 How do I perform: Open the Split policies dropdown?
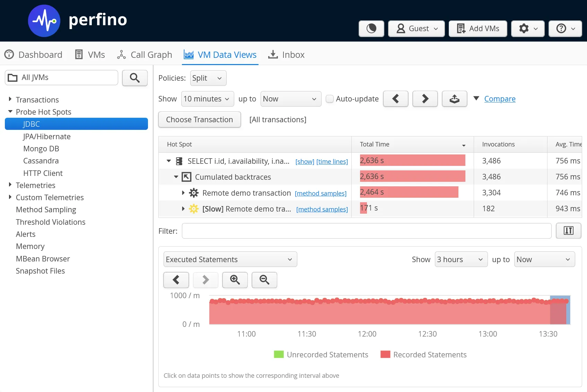[x=208, y=78]
